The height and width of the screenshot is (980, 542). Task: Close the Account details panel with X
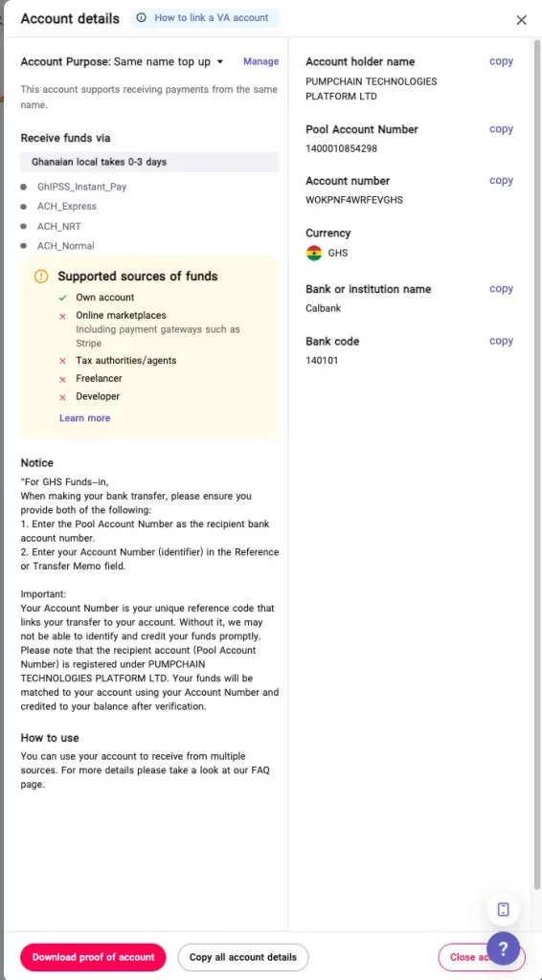[x=521, y=20]
